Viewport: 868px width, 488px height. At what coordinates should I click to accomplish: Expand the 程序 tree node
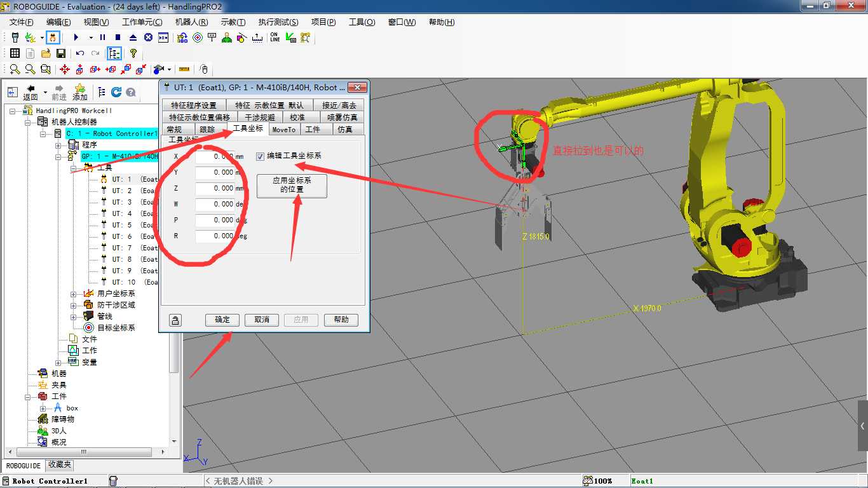pos(58,145)
